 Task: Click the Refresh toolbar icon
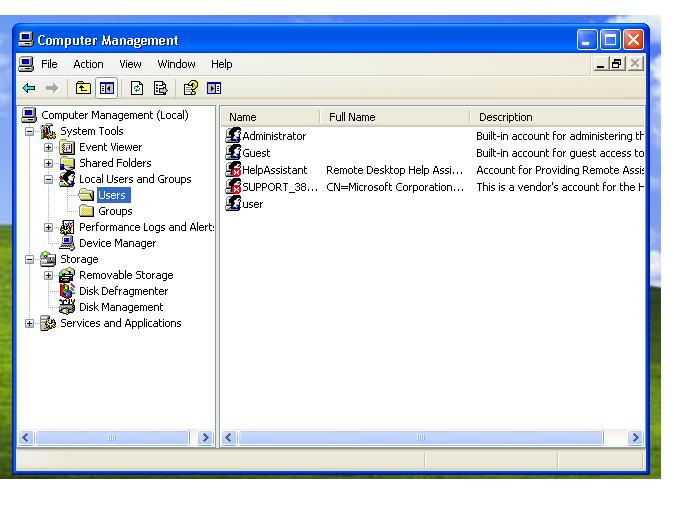point(137,89)
